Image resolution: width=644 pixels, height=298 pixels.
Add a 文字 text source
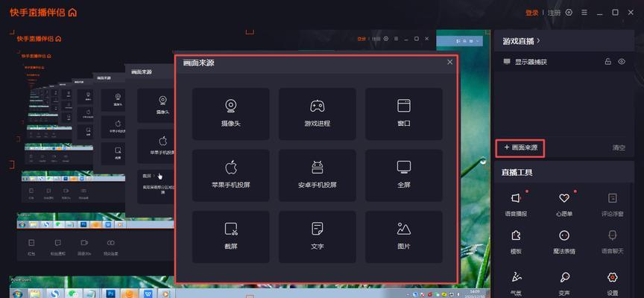(x=317, y=237)
